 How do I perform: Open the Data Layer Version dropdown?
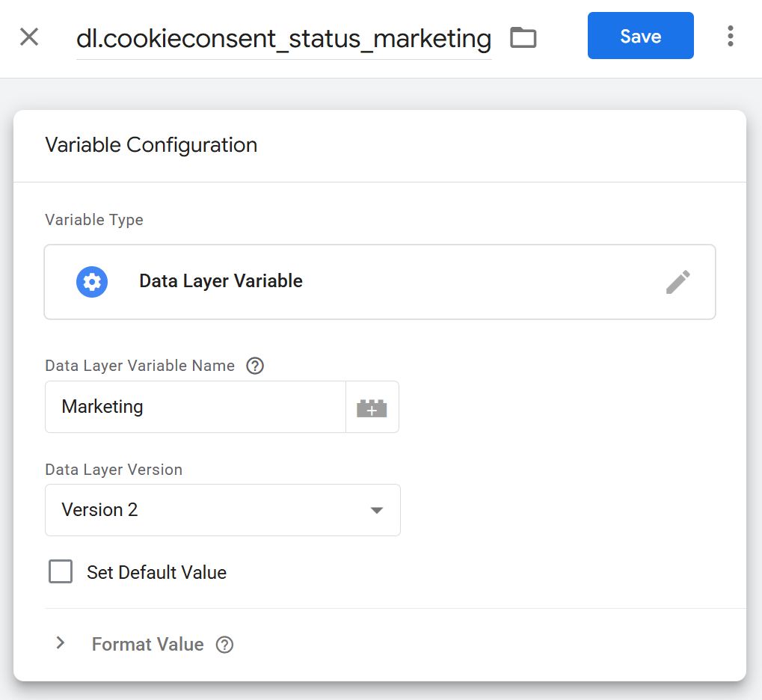(x=222, y=510)
